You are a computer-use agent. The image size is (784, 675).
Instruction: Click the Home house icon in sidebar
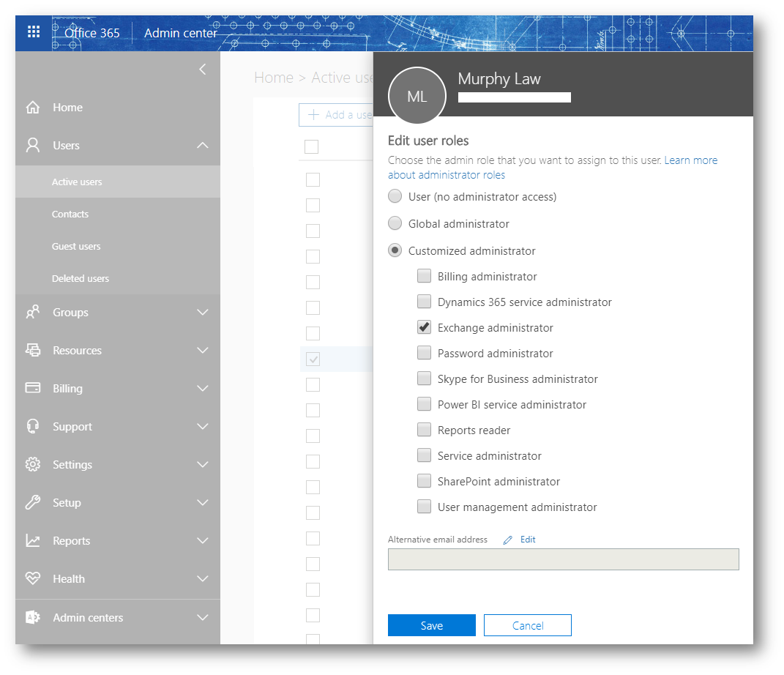pos(33,108)
